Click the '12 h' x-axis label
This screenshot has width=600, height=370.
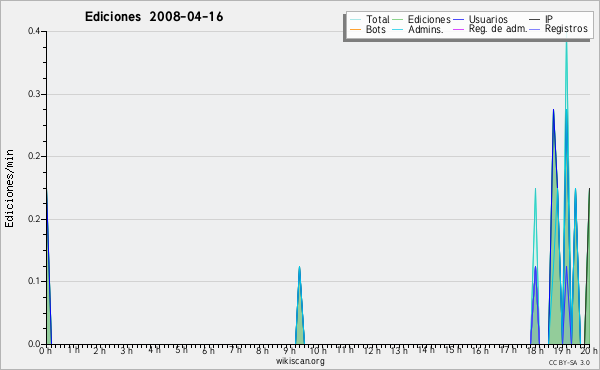372,351
